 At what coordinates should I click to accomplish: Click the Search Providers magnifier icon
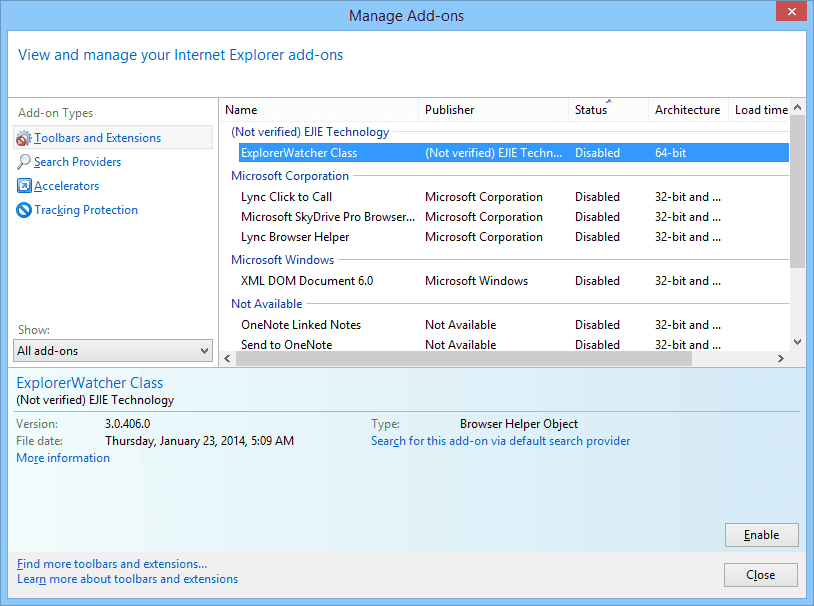click(x=24, y=162)
